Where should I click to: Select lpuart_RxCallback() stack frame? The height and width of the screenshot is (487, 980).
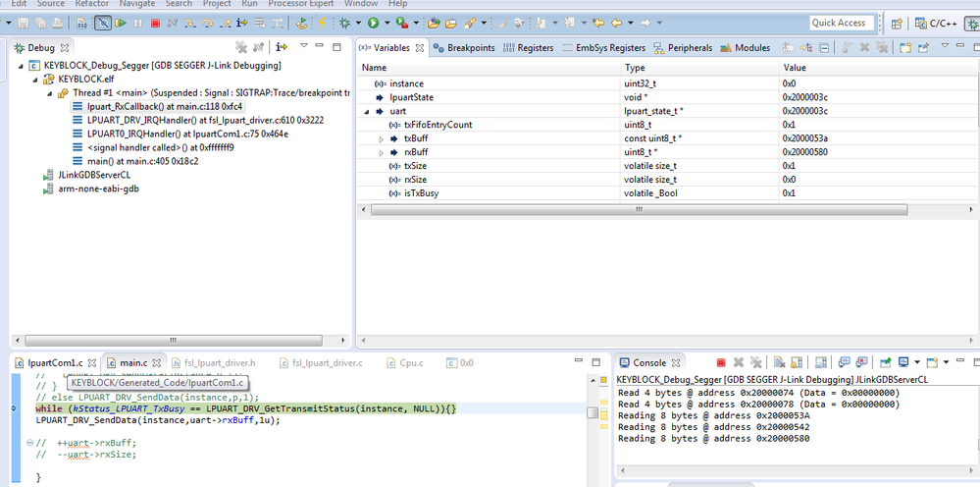point(157,106)
